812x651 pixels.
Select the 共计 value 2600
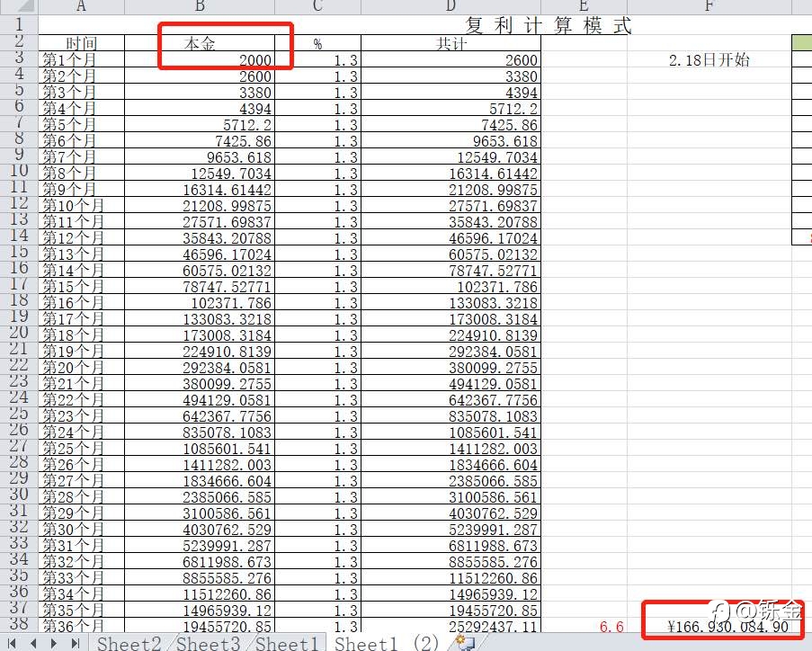click(x=451, y=59)
